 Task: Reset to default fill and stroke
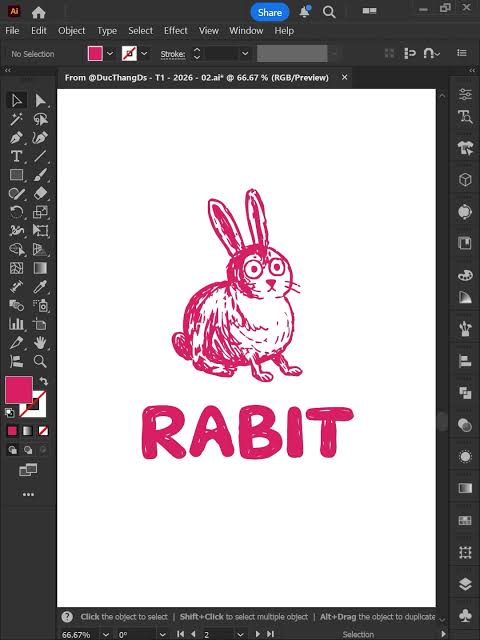coord(10,413)
